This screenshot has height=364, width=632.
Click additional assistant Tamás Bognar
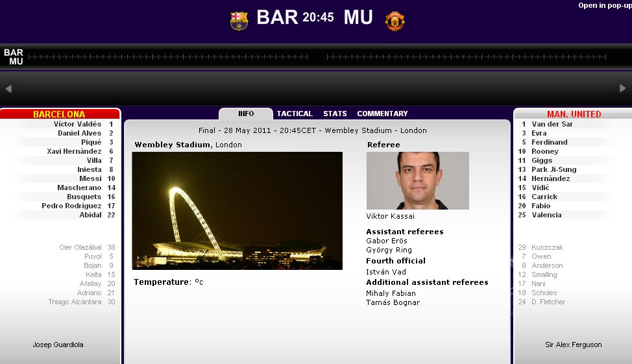point(393,302)
